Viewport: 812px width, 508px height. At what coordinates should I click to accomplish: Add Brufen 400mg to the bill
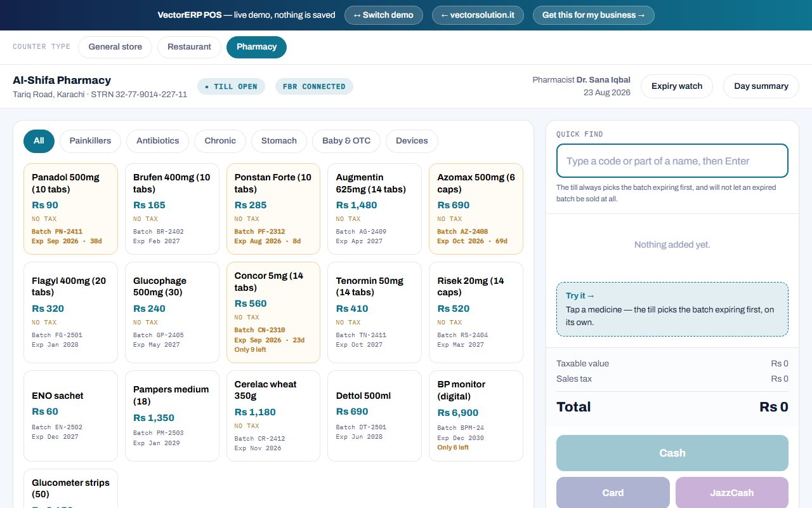click(x=172, y=209)
